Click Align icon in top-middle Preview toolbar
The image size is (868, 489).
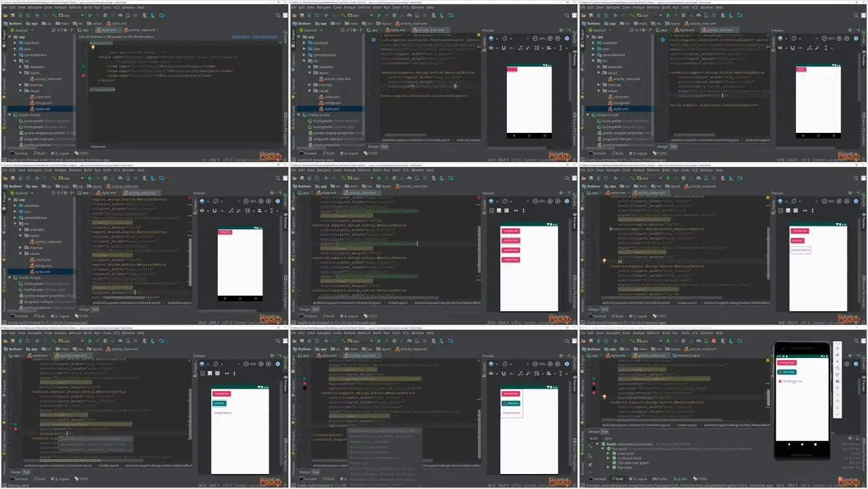coord(549,48)
